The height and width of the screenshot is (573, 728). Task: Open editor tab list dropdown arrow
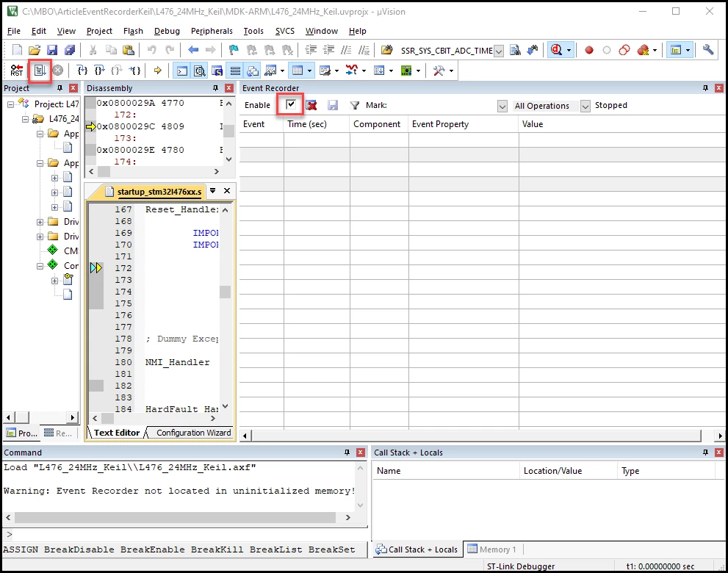point(212,191)
